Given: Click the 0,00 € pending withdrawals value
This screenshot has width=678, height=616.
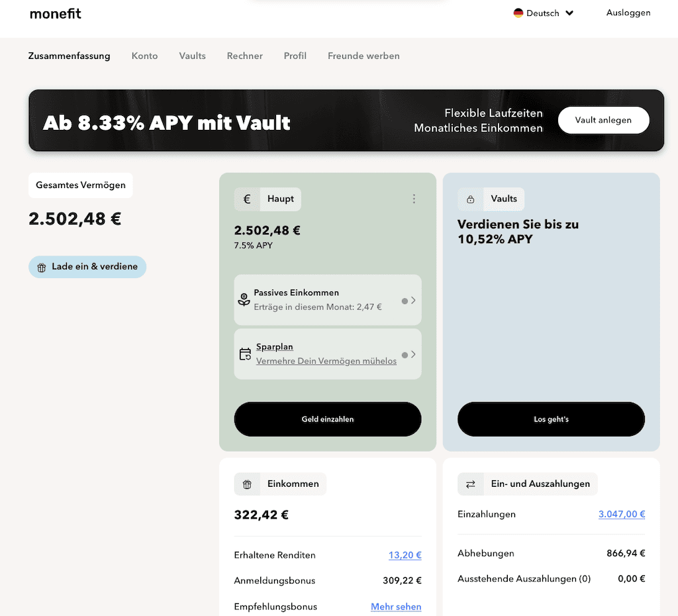Looking at the screenshot, I should pos(631,579).
